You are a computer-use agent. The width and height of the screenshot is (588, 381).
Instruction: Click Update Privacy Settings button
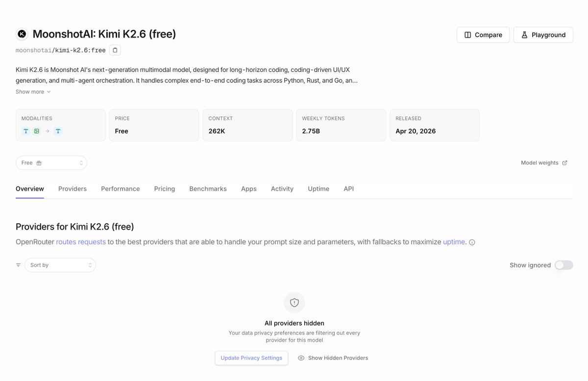click(251, 358)
